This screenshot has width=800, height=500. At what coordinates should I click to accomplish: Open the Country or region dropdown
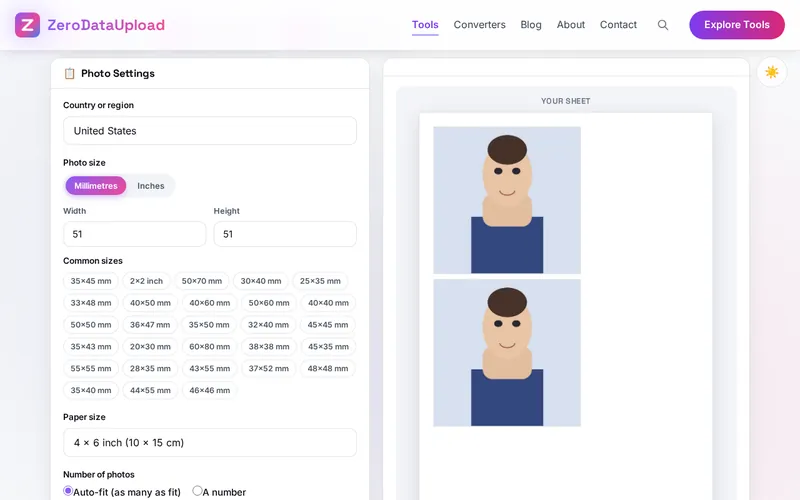[x=210, y=131]
